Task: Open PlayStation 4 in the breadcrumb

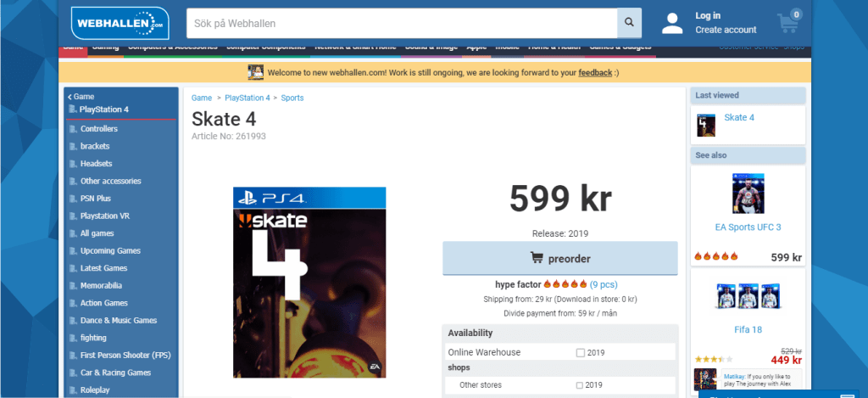Action: click(248, 98)
